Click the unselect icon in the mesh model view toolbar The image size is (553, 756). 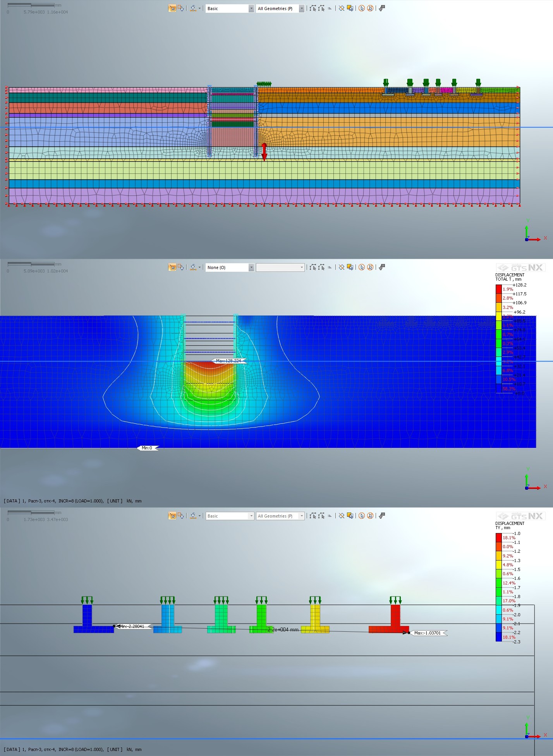[x=181, y=8]
